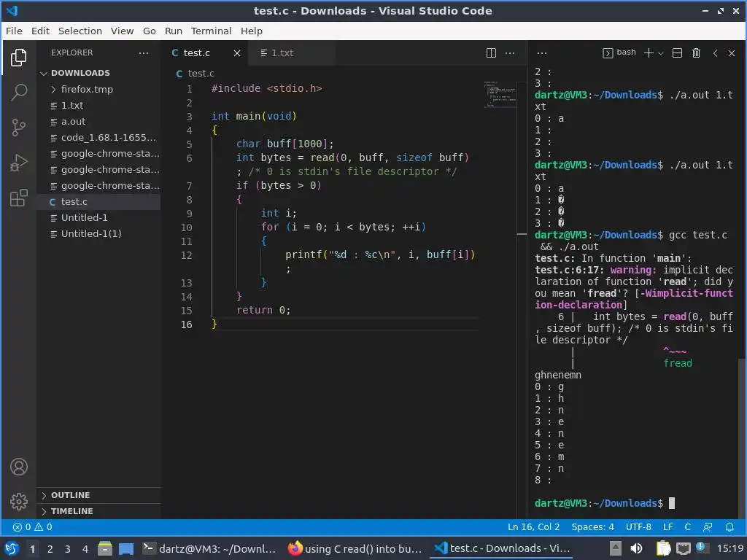The height and width of the screenshot is (560, 747).
Task: Open the Accounts menu icon
Action: point(18,467)
